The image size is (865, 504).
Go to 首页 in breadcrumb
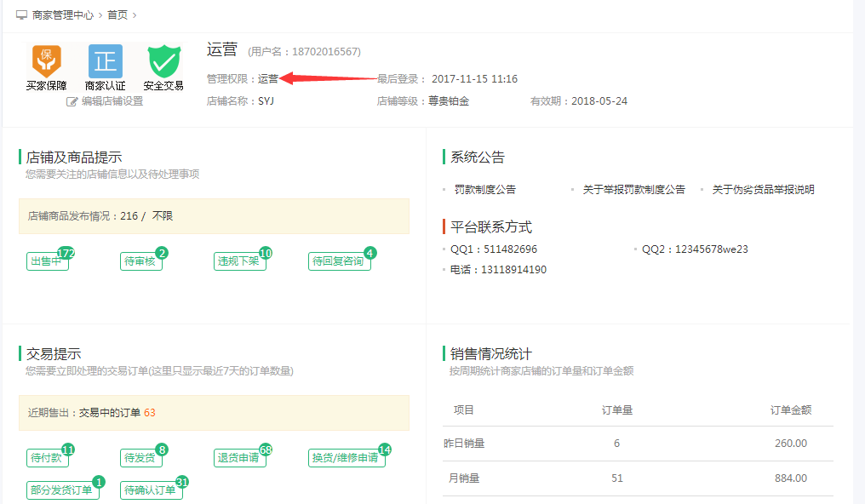118,15
